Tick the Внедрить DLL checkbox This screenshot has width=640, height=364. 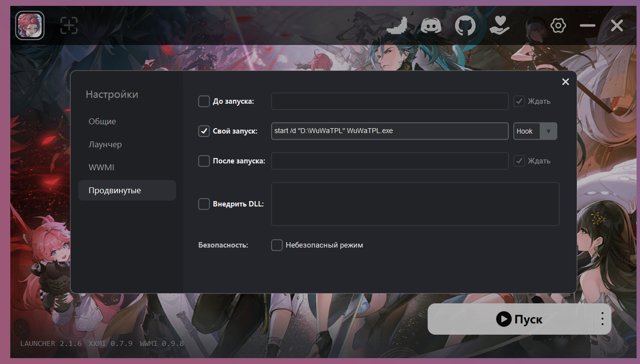pos(204,204)
